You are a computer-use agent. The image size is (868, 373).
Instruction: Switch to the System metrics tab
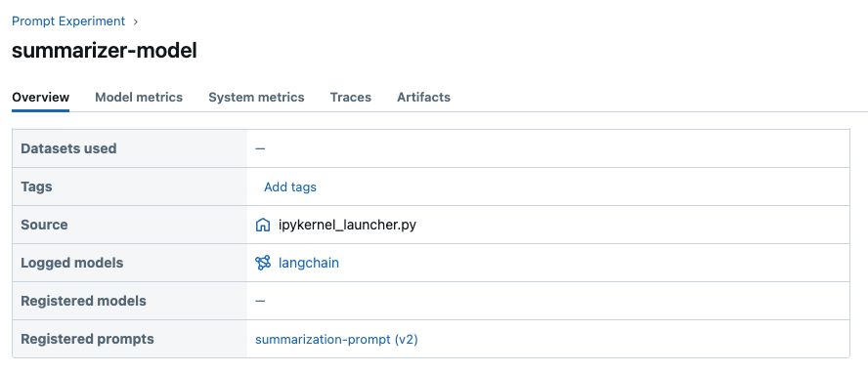click(256, 98)
